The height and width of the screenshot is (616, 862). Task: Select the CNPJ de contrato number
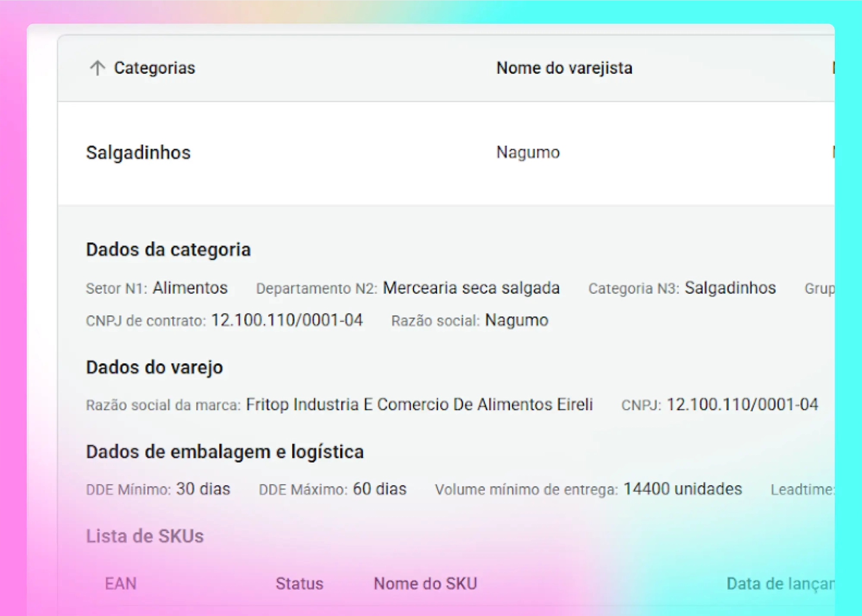286,320
